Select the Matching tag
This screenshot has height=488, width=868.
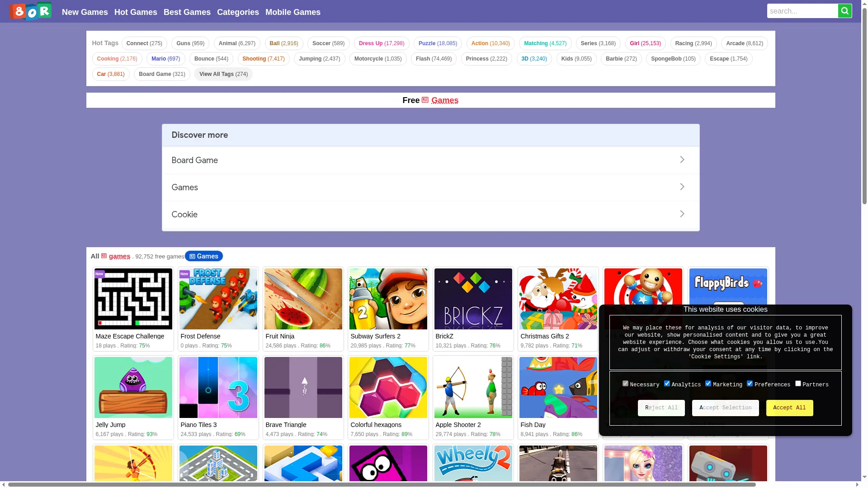[545, 43]
